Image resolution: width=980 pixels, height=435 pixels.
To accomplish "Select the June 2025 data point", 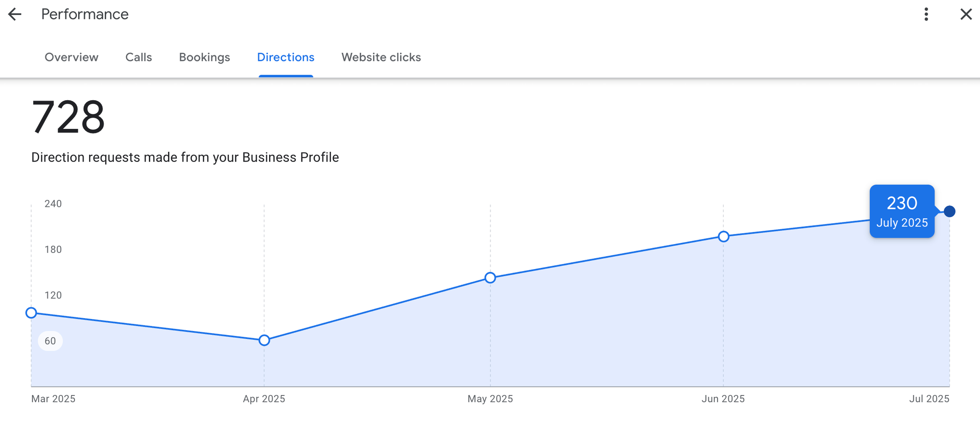I will tap(723, 236).
